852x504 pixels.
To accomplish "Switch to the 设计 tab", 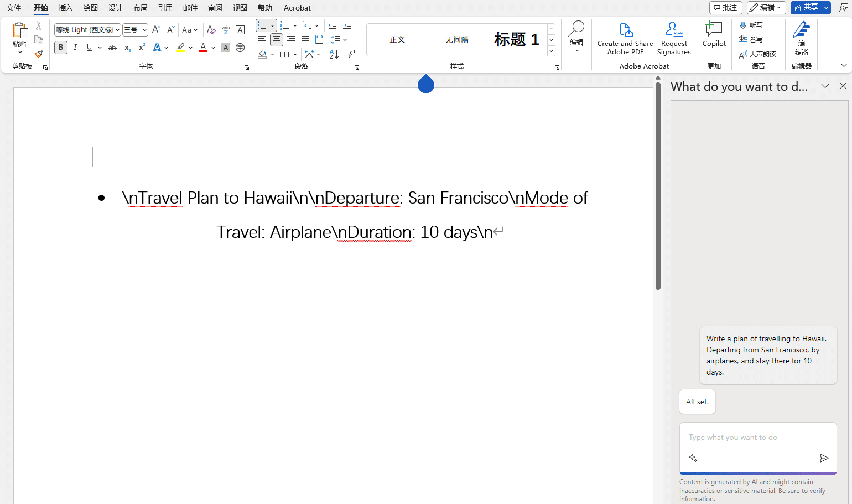I will (116, 8).
